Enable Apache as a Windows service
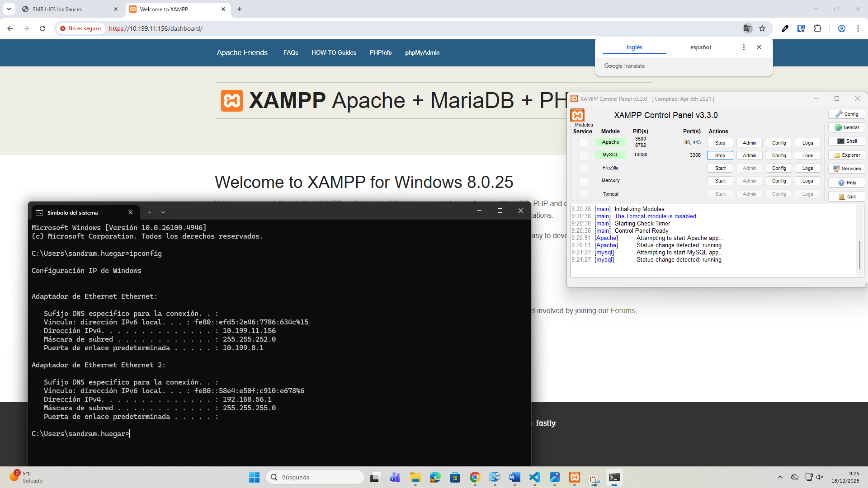 pos(583,142)
